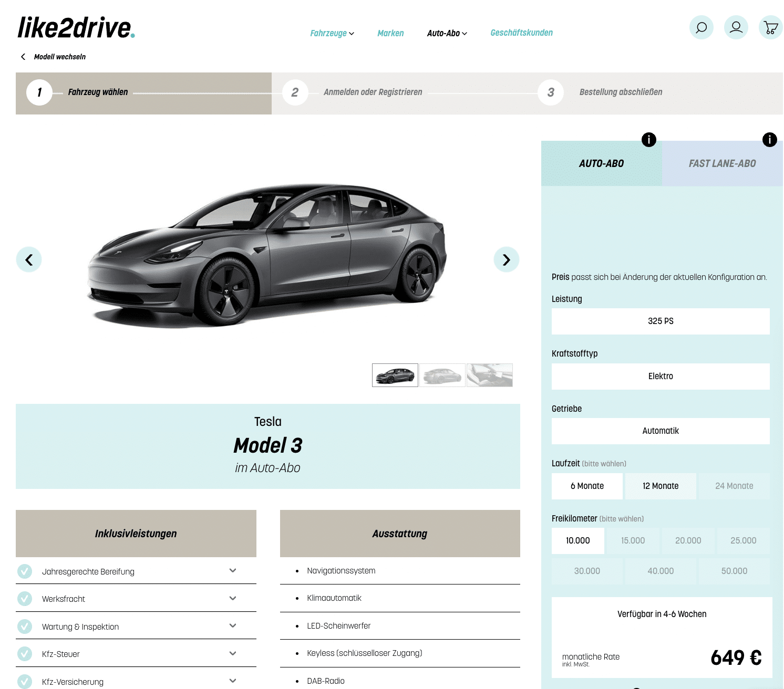This screenshot has width=784, height=689.
Task: Choose 50.000 Freikilometer
Action: 734,571
